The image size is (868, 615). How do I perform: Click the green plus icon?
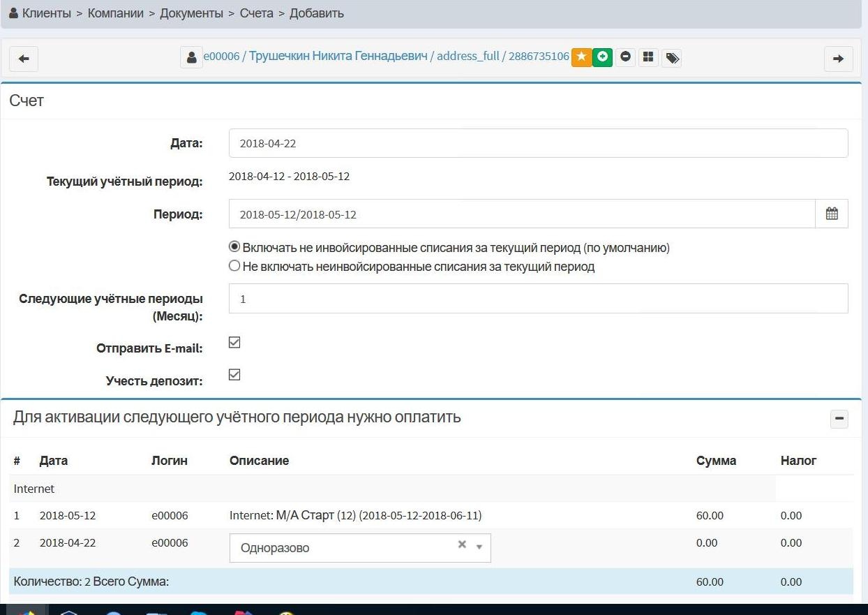point(602,57)
